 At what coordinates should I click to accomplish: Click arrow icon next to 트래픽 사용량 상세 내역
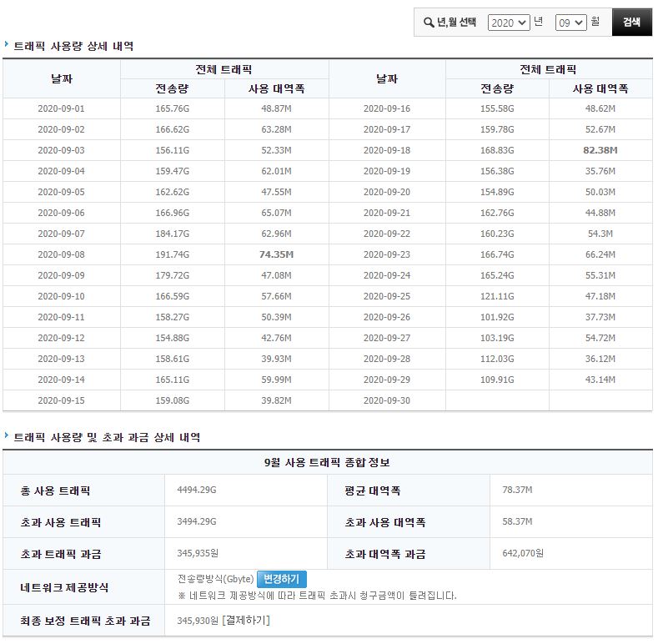click(x=7, y=44)
